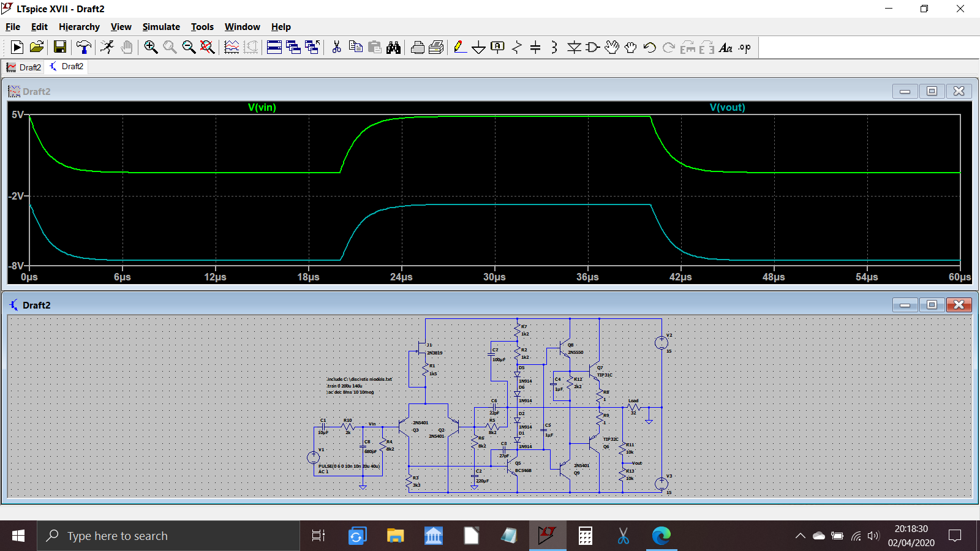The height and width of the screenshot is (551, 980).
Task: Open Calculator from taskbar
Action: click(586, 536)
